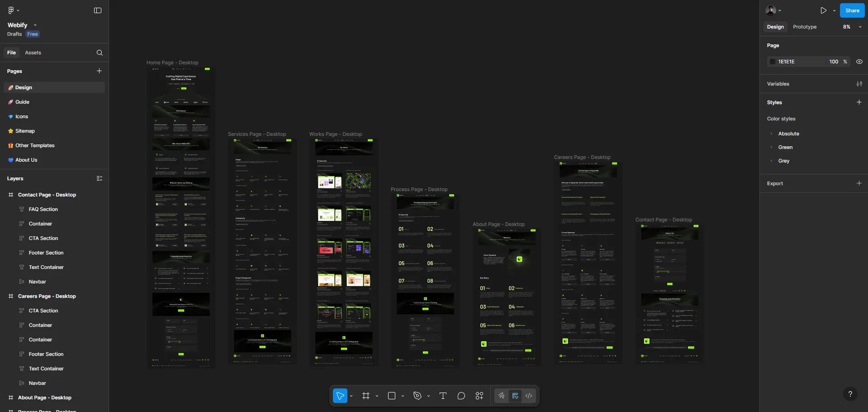This screenshot has width=868, height=412.
Task: Select the Text tool
Action: click(443, 395)
